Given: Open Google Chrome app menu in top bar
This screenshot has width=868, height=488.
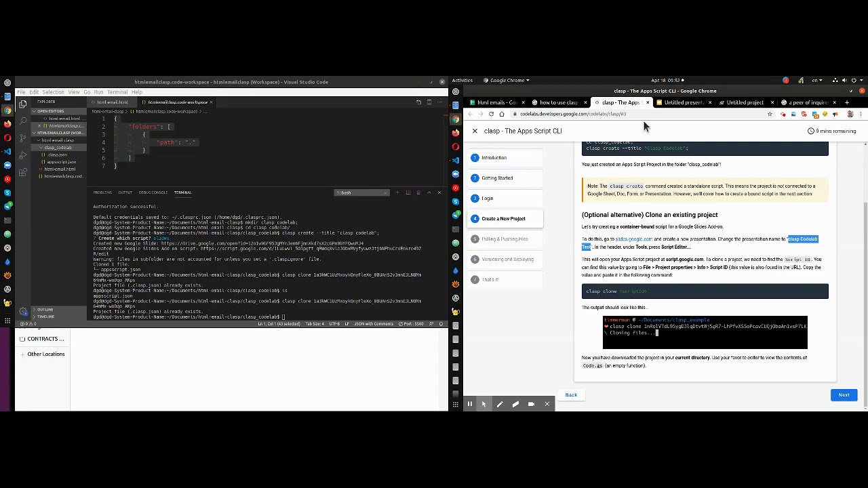Looking at the screenshot, I should (507, 80).
